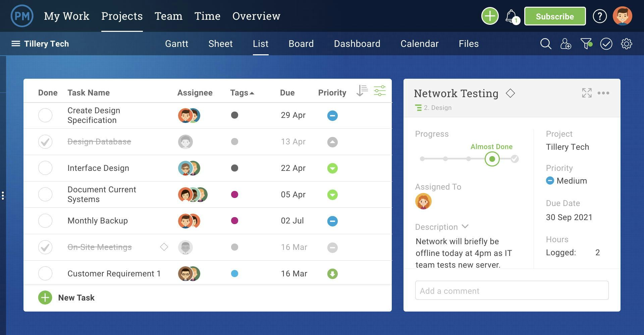Expand Network Testing panel to fullscreen
This screenshot has width=644, height=335.
coord(587,93)
